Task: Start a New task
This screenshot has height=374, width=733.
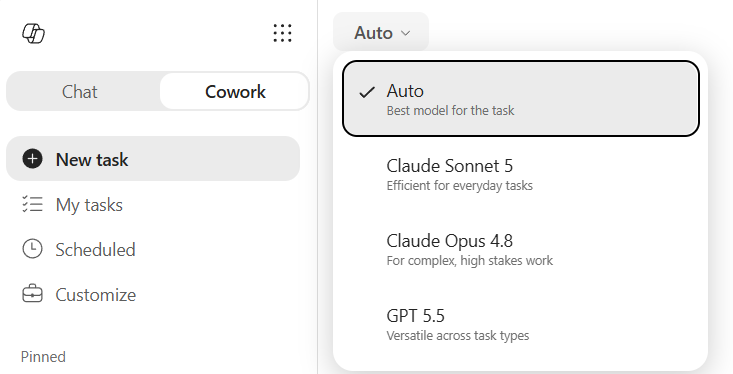Action: [x=153, y=159]
